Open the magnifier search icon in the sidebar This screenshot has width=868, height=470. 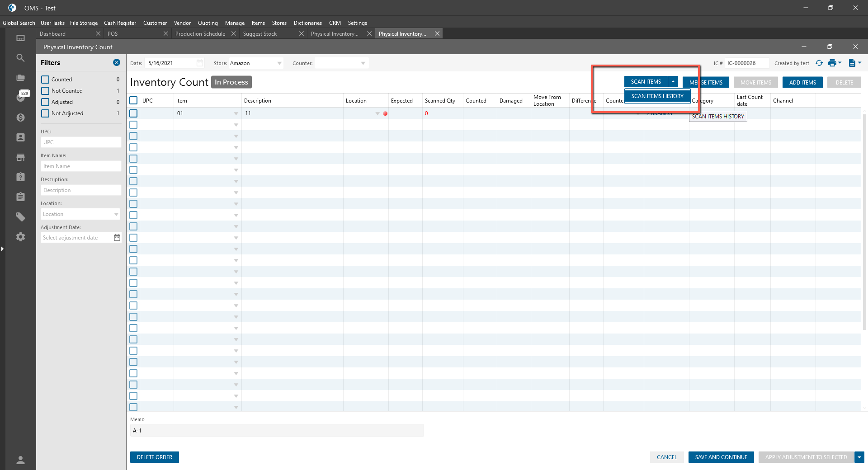[20, 58]
